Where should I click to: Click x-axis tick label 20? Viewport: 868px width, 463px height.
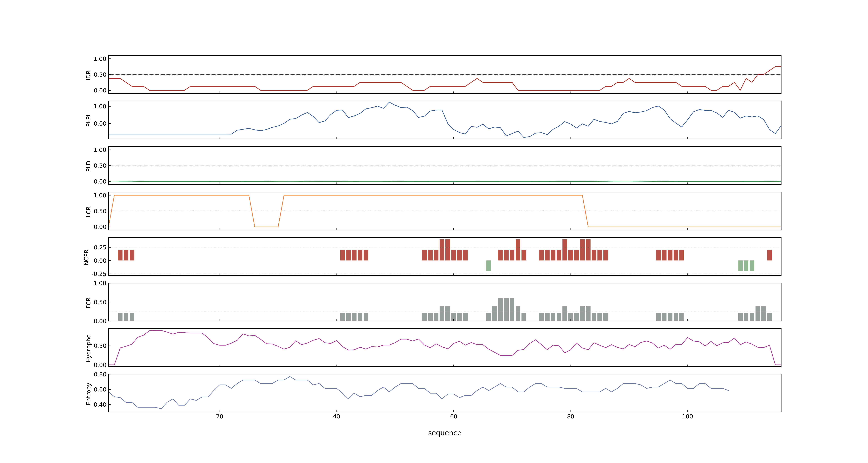[x=220, y=416]
